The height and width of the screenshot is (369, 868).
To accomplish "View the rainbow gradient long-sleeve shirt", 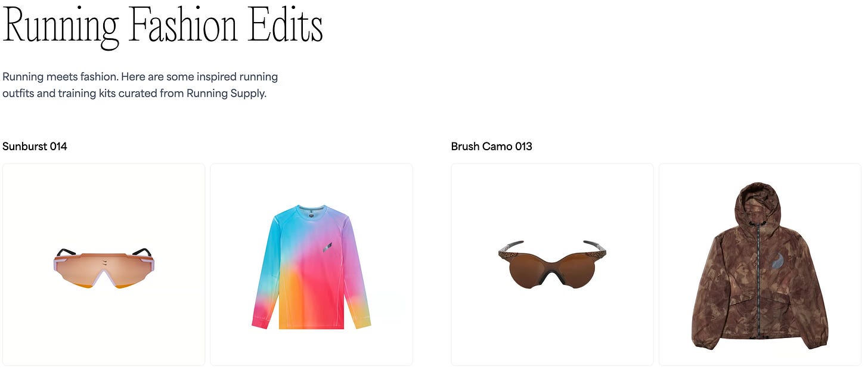I will pos(311,265).
